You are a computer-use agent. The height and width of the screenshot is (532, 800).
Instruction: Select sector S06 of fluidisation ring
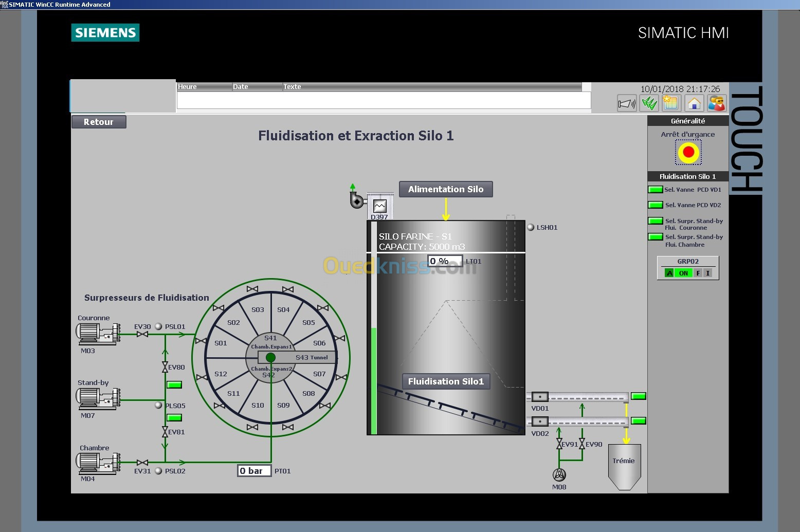click(319, 343)
